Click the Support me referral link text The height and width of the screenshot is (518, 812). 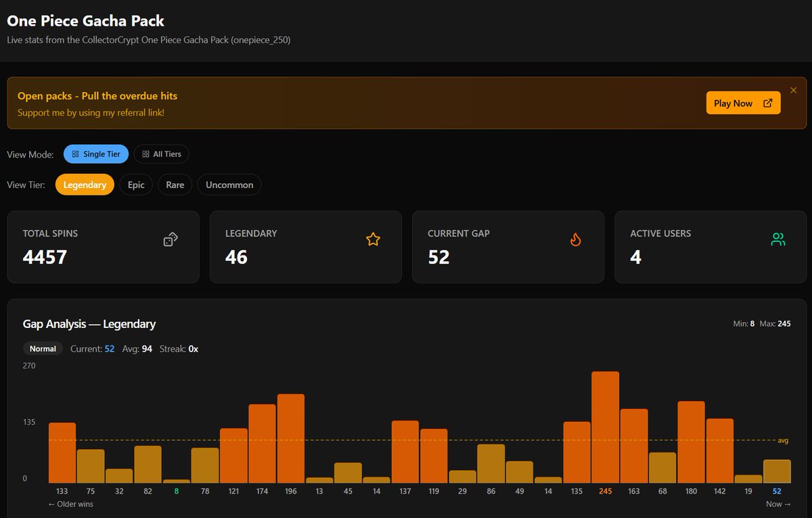tap(91, 112)
